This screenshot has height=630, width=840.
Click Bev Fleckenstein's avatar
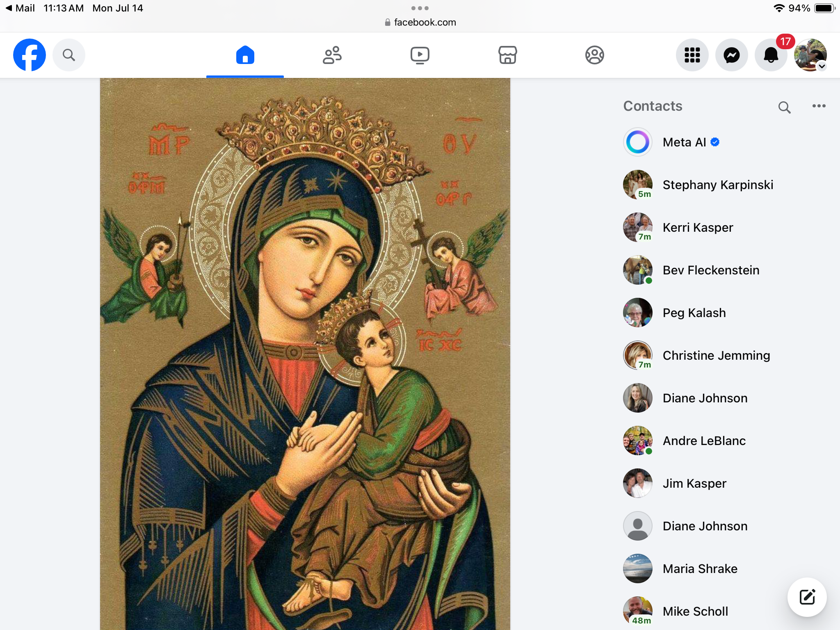point(638,270)
